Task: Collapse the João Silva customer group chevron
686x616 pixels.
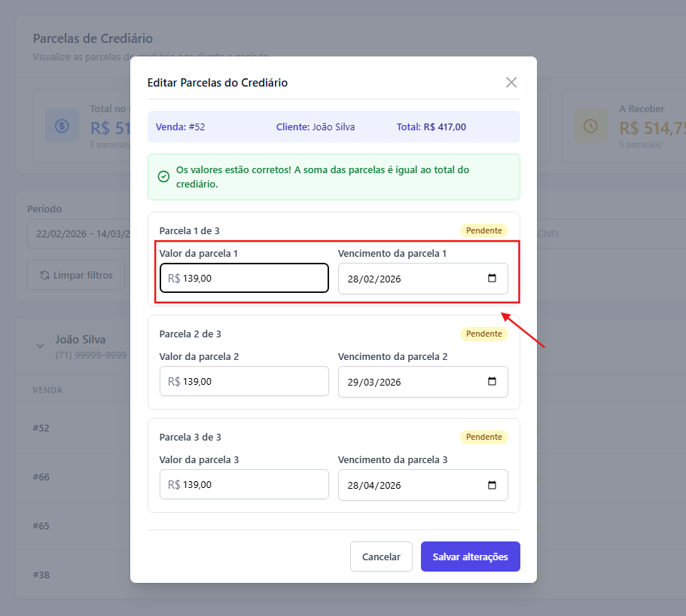Action: click(40, 346)
